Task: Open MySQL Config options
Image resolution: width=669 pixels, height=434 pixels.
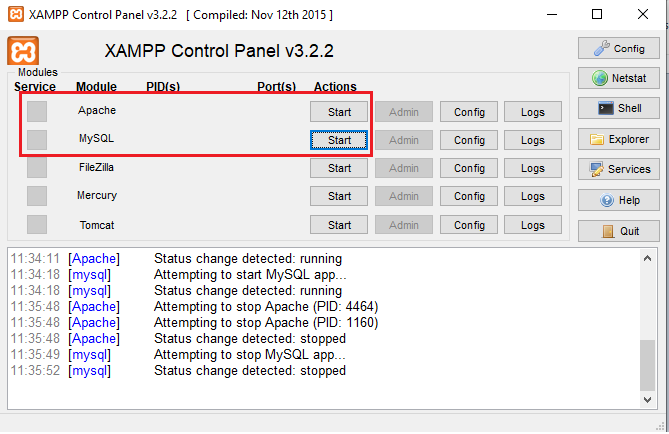Action: (469, 140)
